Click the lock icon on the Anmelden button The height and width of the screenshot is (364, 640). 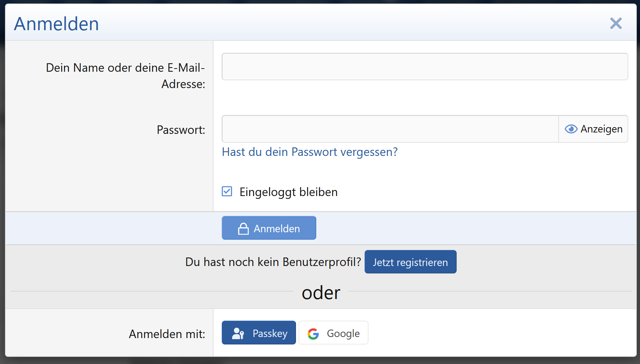point(243,229)
